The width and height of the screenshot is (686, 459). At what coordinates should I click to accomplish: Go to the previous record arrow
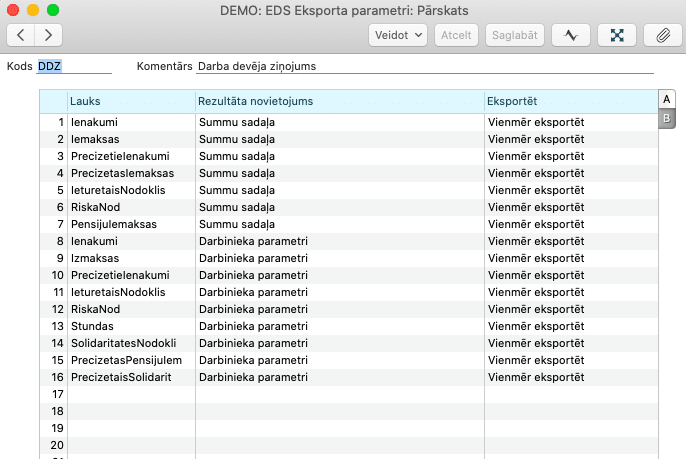(x=22, y=35)
